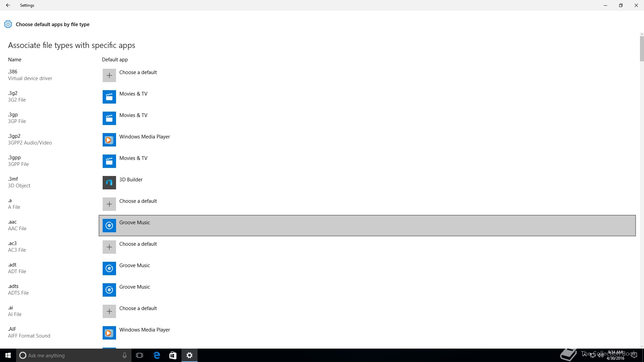644x362 pixels.
Task: Click the 'AAC File' description text
Action: (17, 229)
